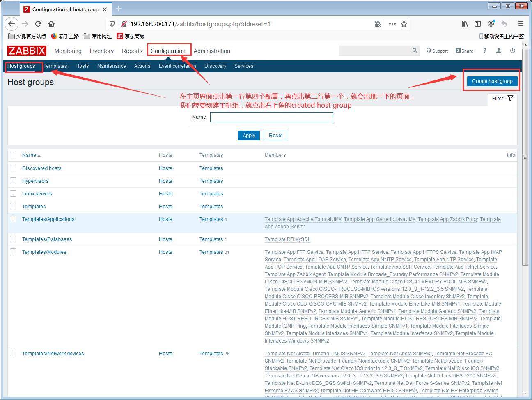Screen dimensions: 532x400
Task: Sort by the Name column header
Action: coord(31,155)
